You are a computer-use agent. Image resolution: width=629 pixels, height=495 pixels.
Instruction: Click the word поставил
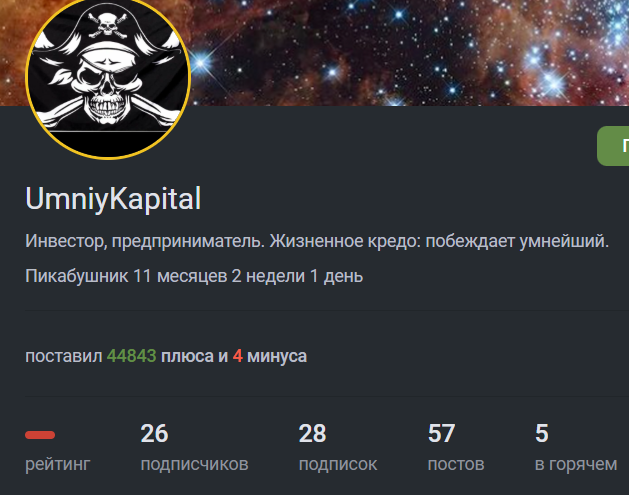coord(64,356)
